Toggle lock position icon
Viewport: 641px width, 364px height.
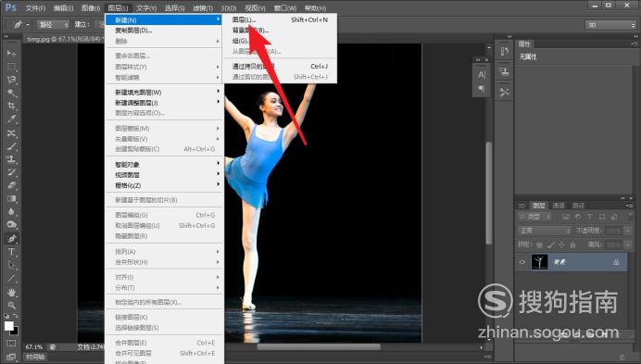pos(561,245)
